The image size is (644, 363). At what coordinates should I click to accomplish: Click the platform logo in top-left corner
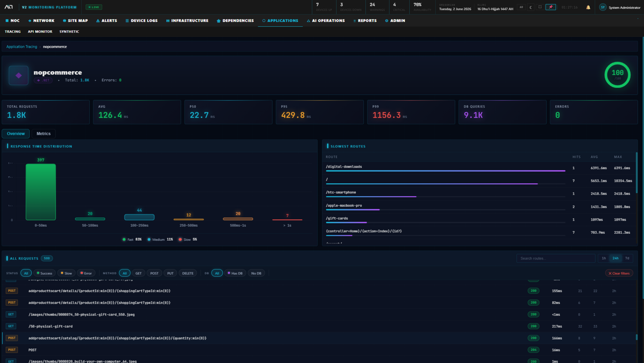click(9, 7)
